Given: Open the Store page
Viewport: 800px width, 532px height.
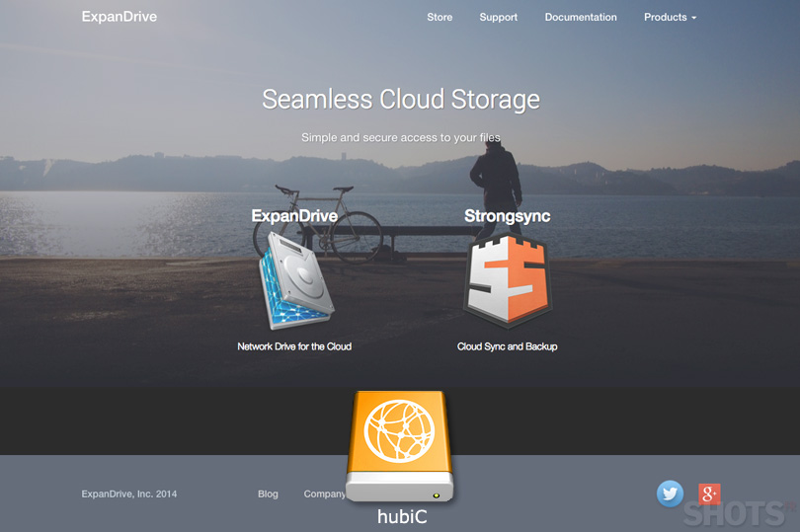Looking at the screenshot, I should (x=440, y=18).
